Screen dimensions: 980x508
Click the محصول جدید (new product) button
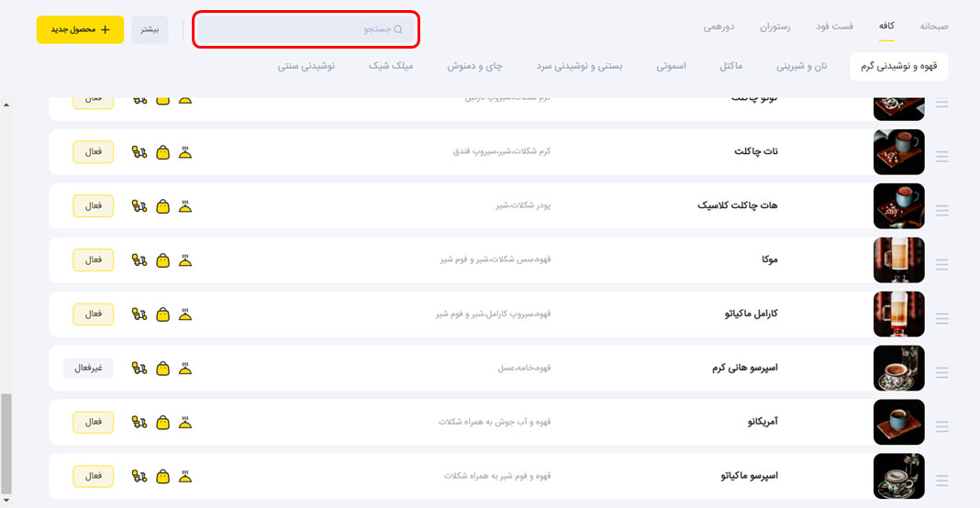(80, 29)
